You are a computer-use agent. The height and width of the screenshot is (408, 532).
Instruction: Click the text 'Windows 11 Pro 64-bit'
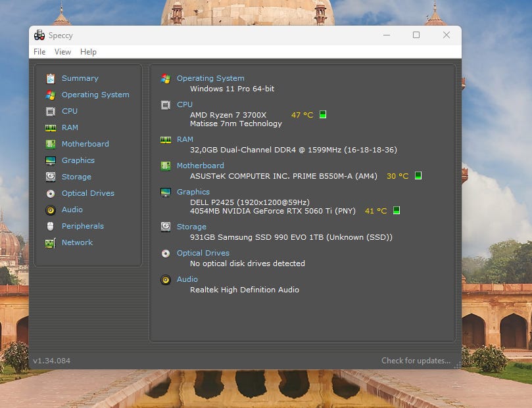pyautogui.click(x=232, y=89)
